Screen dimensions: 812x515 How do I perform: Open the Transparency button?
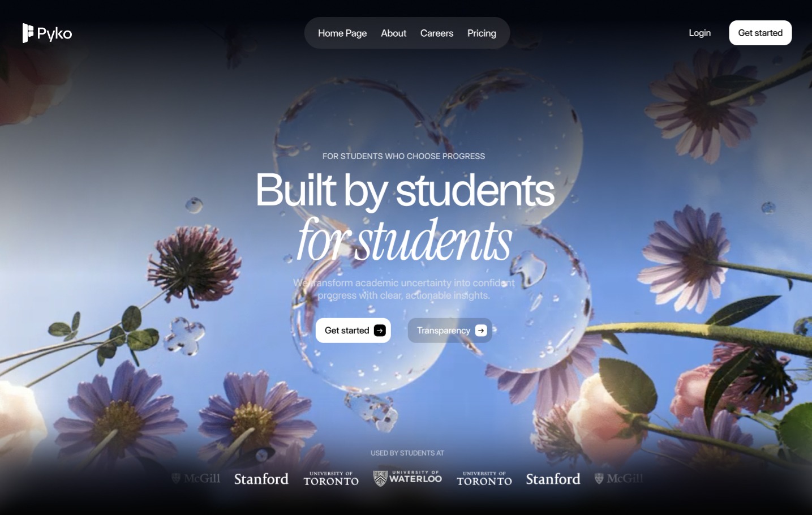click(x=450, y=331)
